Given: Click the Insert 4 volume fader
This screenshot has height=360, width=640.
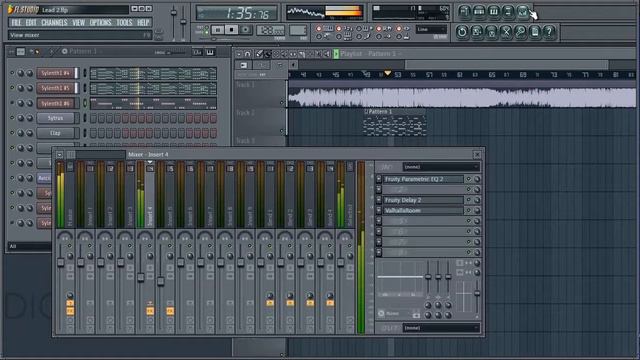Looking at the screenshot, I should [141, 278].
